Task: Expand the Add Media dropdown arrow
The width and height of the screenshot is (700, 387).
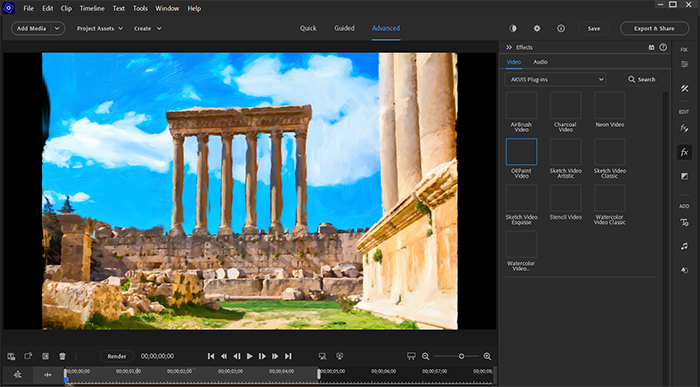Action: (x=57, y=29)
